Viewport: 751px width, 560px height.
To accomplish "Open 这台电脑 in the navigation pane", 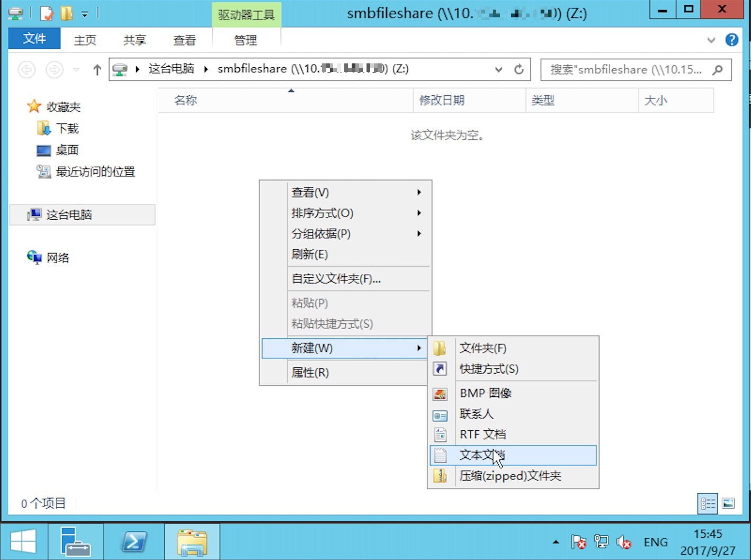I will pyautogui.click(x=69, y=214).
